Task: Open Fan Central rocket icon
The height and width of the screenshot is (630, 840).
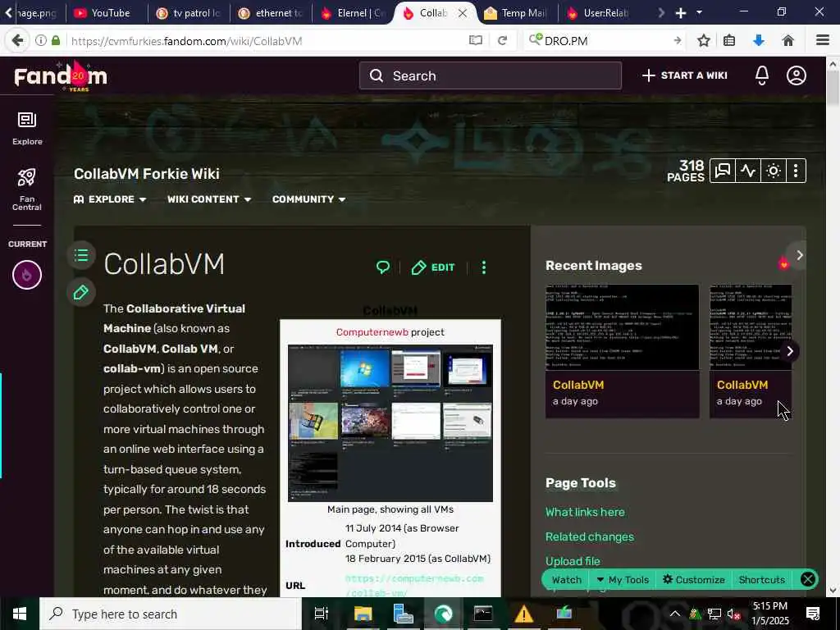Action: (27, 189)
